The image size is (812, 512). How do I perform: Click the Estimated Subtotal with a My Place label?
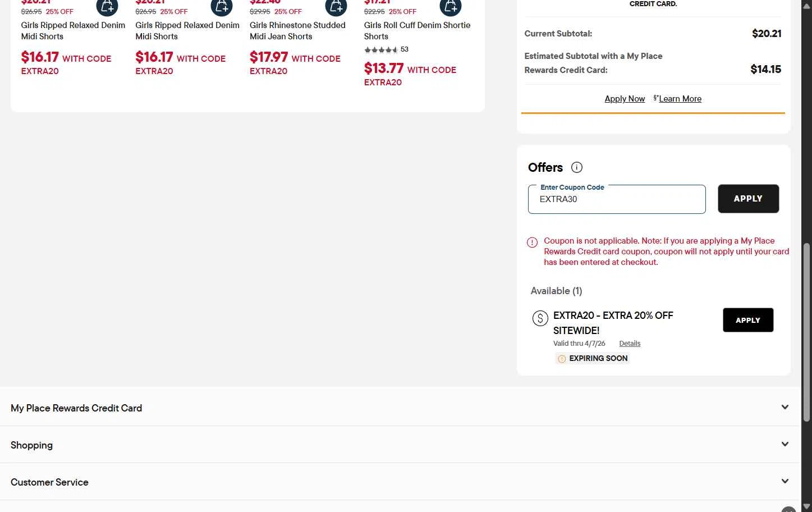coord(593,63)
